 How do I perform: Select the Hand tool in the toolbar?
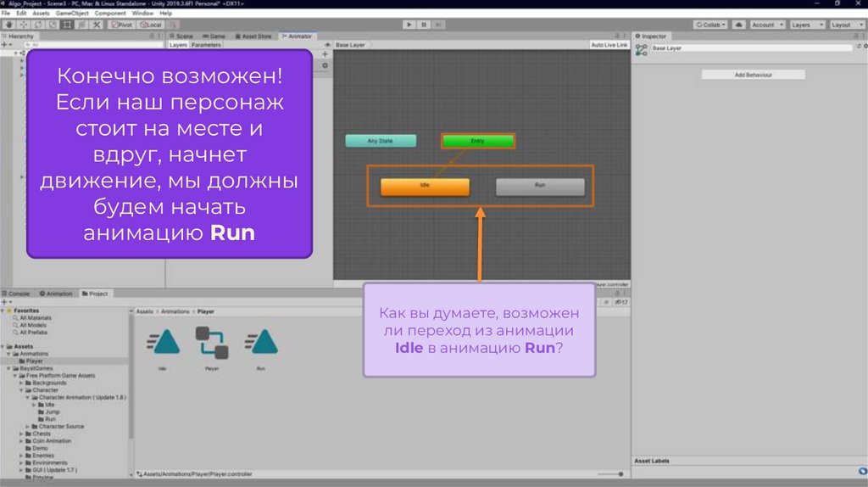pos(8,25)
